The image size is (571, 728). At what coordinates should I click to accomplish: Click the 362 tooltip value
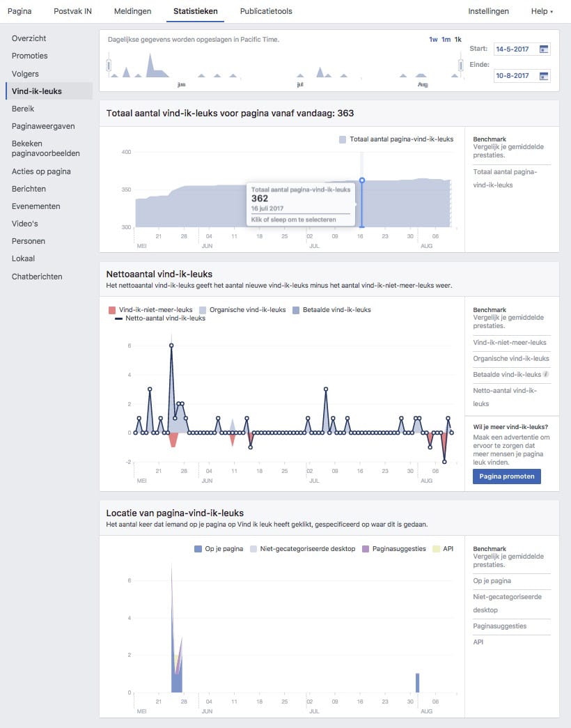point(260,199)
